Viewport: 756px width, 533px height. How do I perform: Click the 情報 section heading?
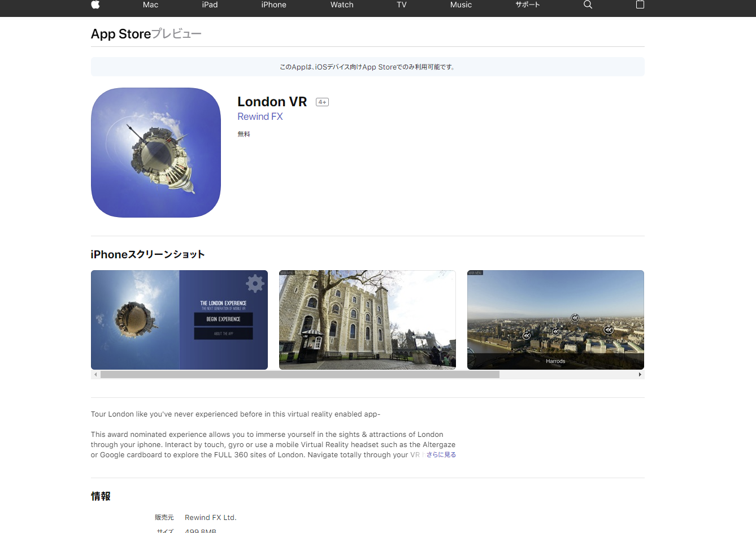pyautogui.click(x=101, y=496)
